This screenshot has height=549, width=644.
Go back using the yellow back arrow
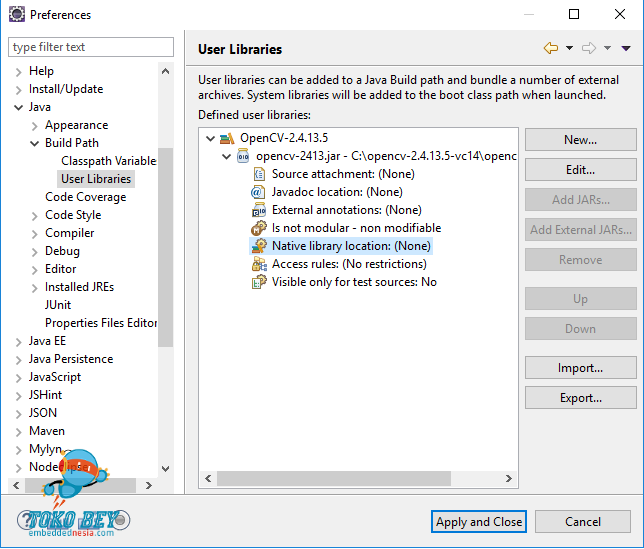click(551, 48)
